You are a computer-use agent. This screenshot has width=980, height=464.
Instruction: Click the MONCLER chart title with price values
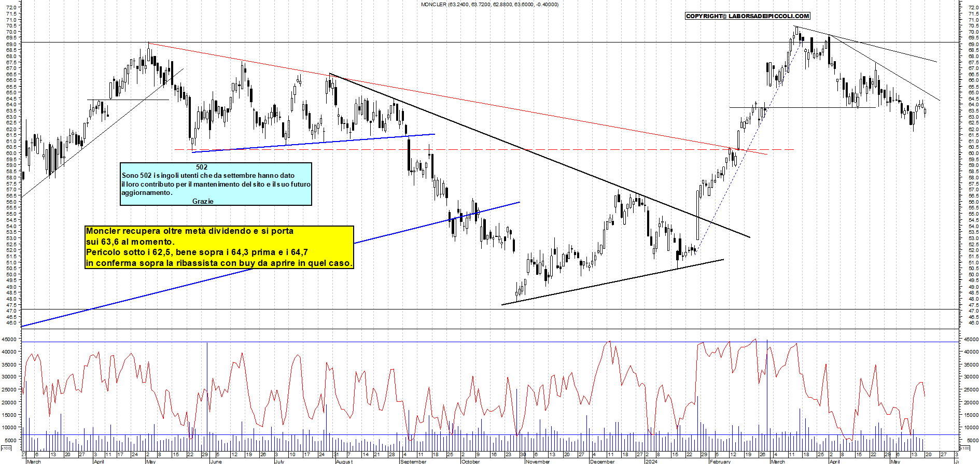click(x=489, y=4)
